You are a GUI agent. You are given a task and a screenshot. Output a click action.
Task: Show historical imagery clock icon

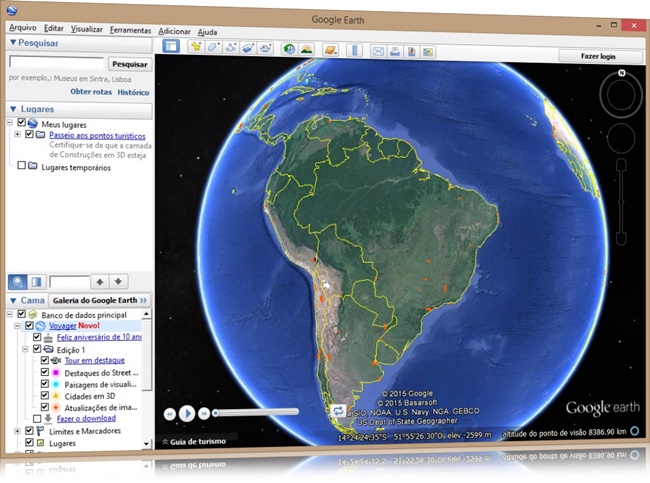coord(289,49)
